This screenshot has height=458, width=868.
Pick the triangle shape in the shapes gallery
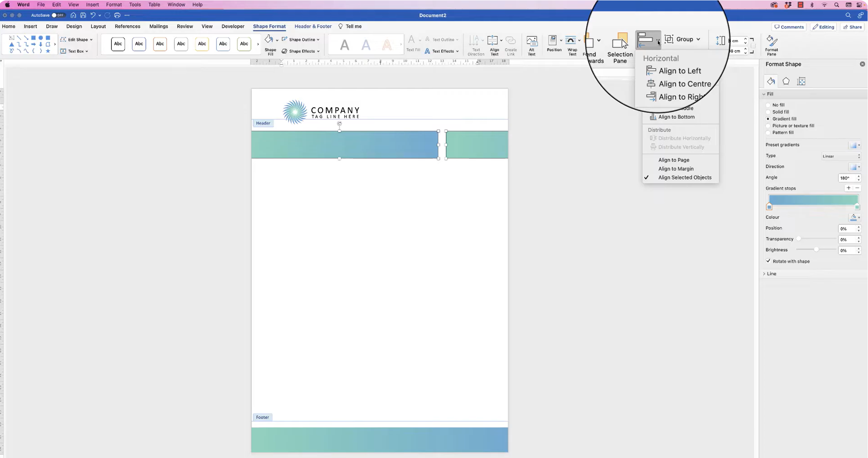11,44
